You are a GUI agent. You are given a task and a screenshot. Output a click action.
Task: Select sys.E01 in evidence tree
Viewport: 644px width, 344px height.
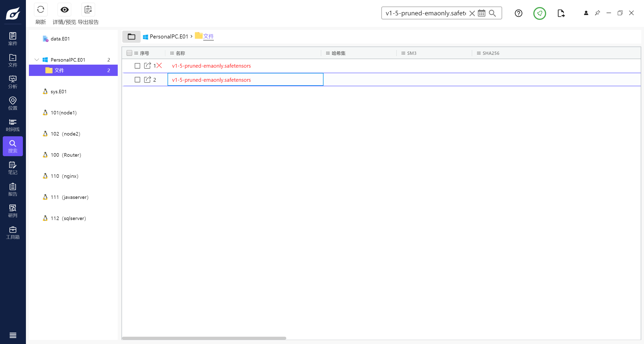58,92
